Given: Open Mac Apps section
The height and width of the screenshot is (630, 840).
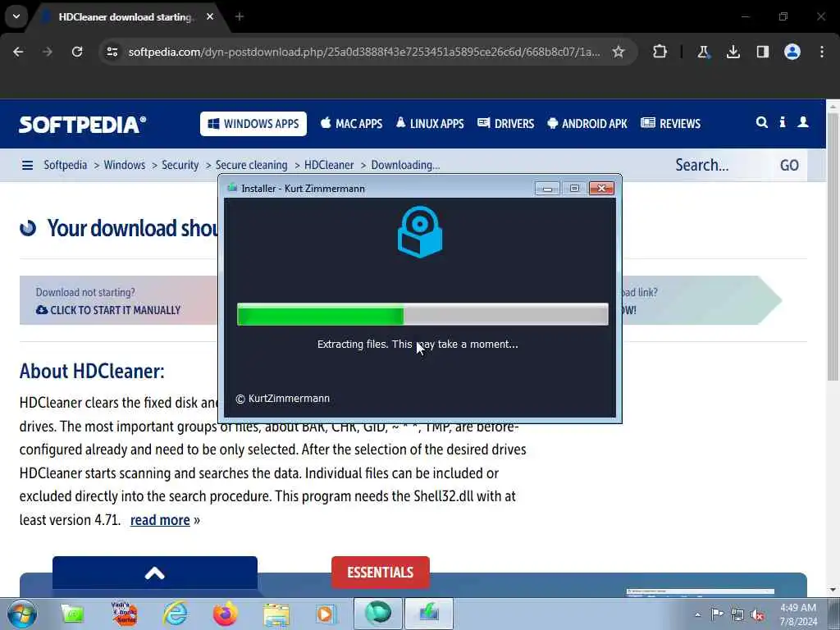Looking at the screenshot, I should coord(351,124).
